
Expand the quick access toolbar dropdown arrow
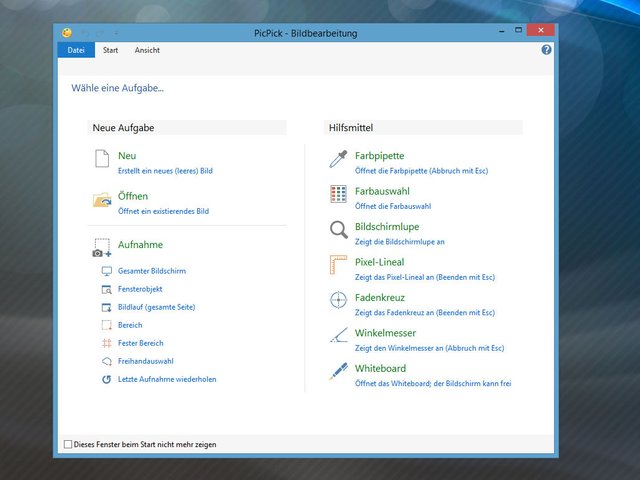pyautogui.click(x=116, y=33)
